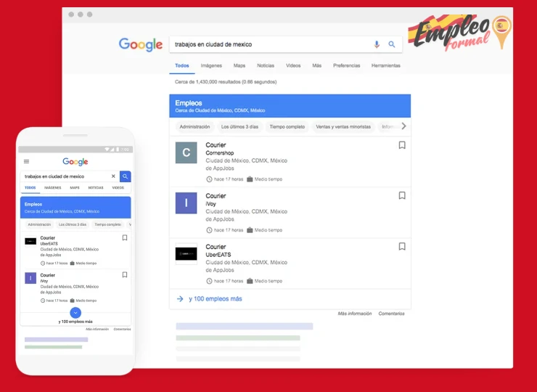Click the clock icon in desktop UberEATS row

(209, 281)
